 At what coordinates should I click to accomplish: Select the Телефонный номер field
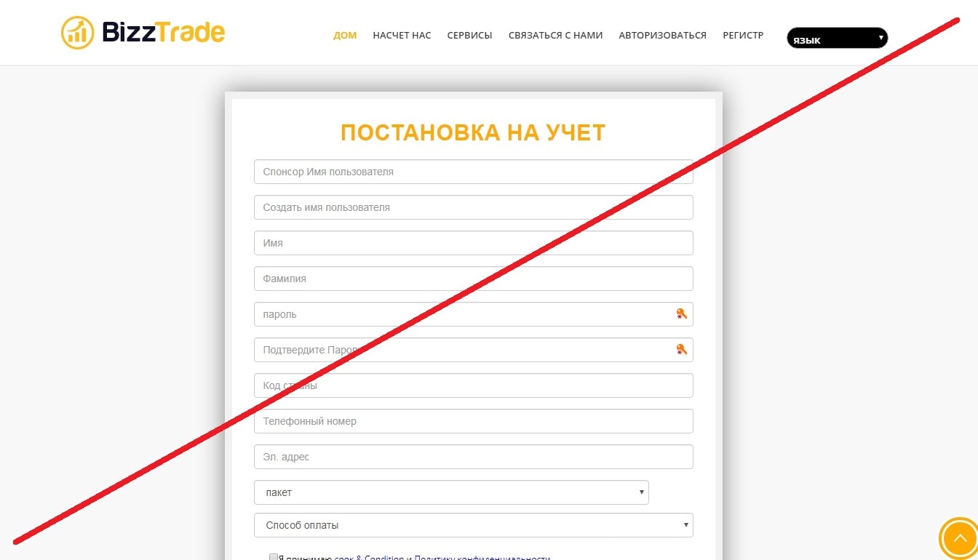[x=473, y=421]
